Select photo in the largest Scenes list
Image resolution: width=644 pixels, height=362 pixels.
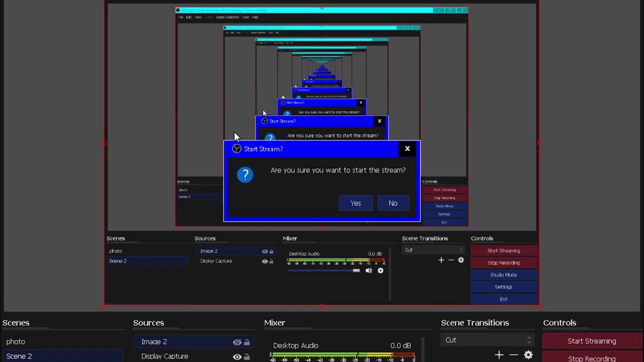62,341
